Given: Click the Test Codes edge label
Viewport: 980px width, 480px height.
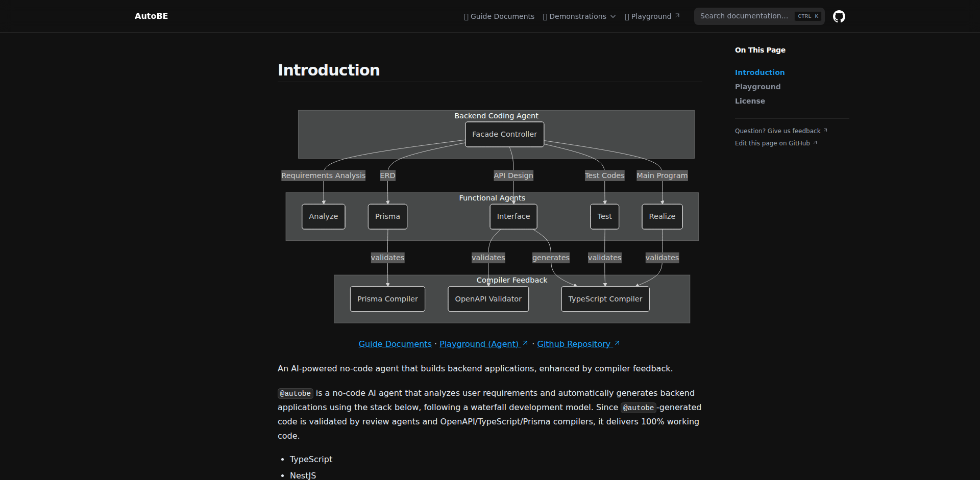Looking at the screenshot, I should coord(605,175).
